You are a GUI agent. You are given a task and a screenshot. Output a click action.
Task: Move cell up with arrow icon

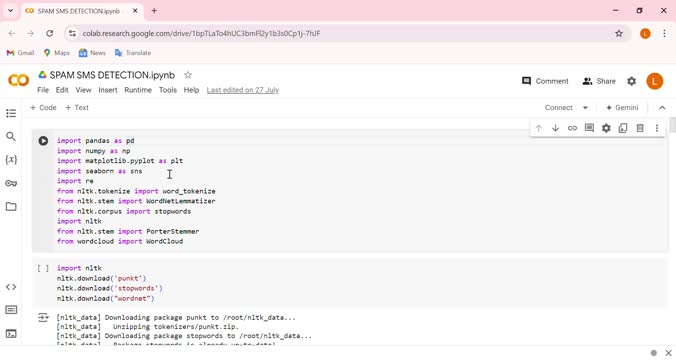(538, 128)
